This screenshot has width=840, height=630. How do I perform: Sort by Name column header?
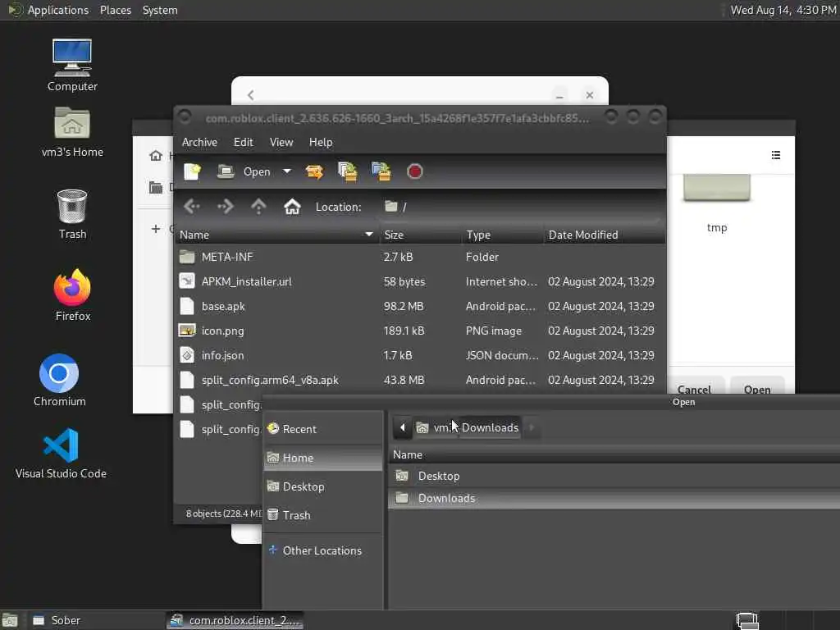277,235
